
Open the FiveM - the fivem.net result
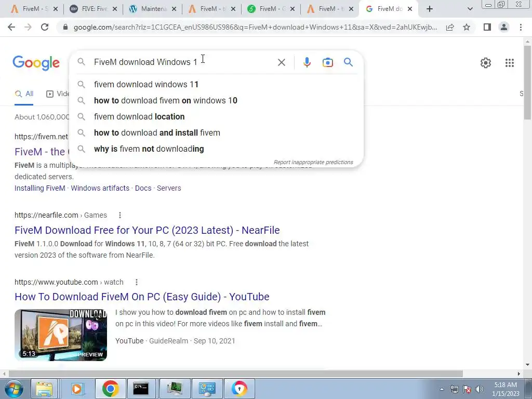42,152
